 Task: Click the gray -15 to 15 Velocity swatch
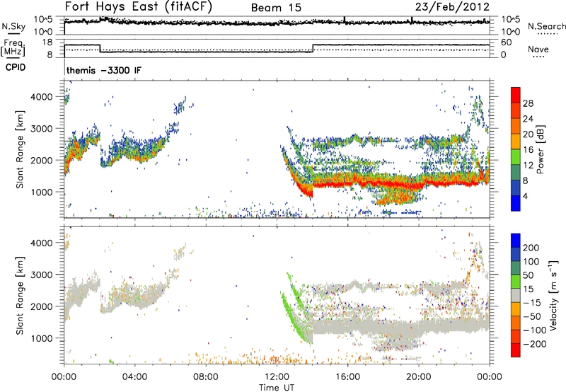tap(516, 295)
